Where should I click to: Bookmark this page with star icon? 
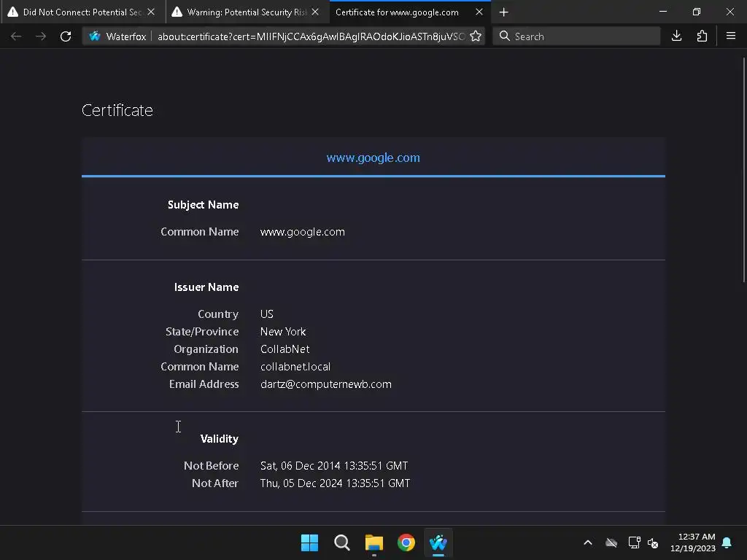click(x=476, y=36)
